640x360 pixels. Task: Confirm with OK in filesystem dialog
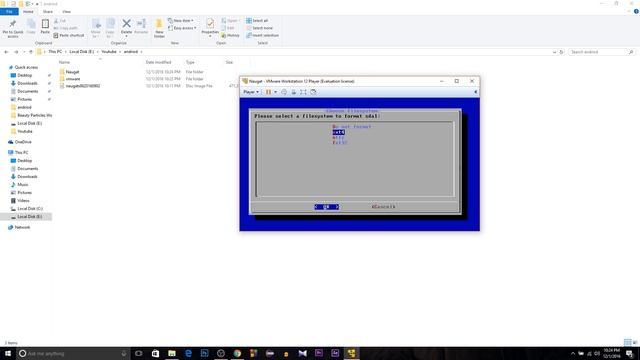click(x=327, y=207)
